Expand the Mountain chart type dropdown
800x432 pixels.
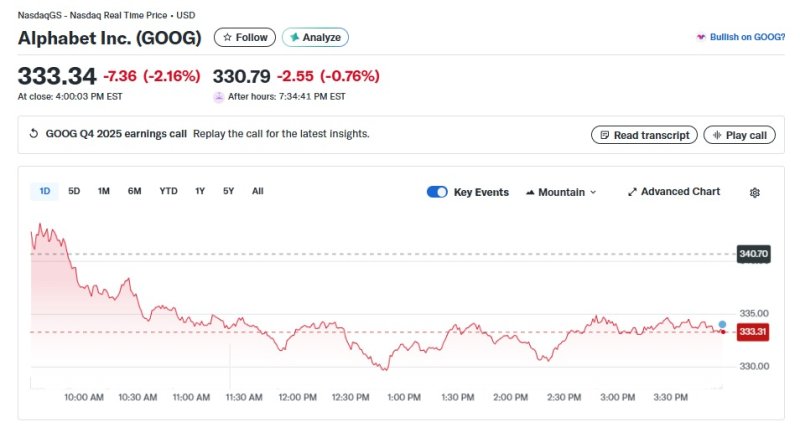[x=561, y=192]
